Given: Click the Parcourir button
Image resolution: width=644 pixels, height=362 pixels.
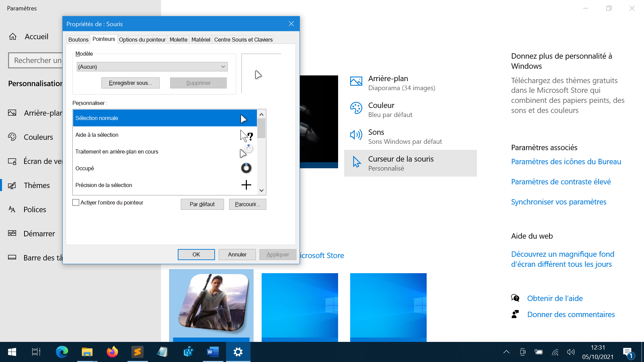Looking at the screenshot, I should [248, 204].
